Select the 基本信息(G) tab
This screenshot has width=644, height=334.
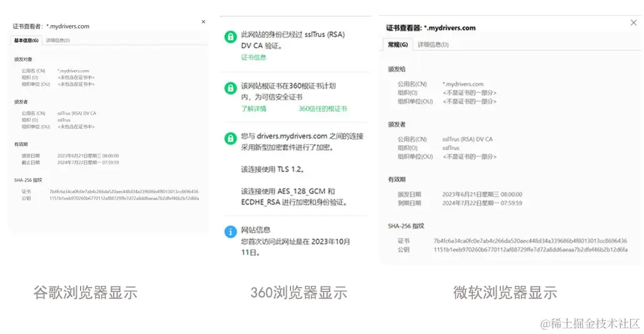click(27, 40)
